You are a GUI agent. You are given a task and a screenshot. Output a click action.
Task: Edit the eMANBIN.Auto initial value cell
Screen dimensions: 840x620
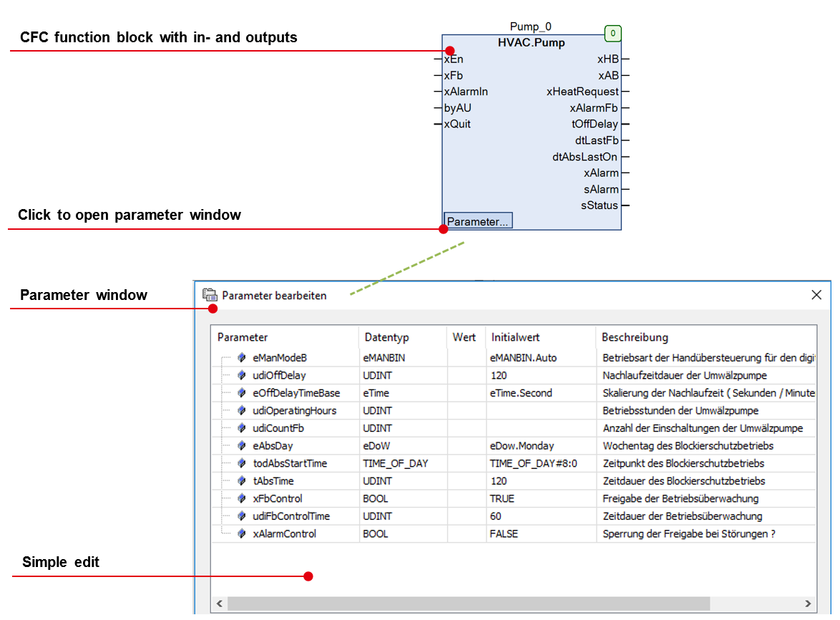tap(523, 358)
